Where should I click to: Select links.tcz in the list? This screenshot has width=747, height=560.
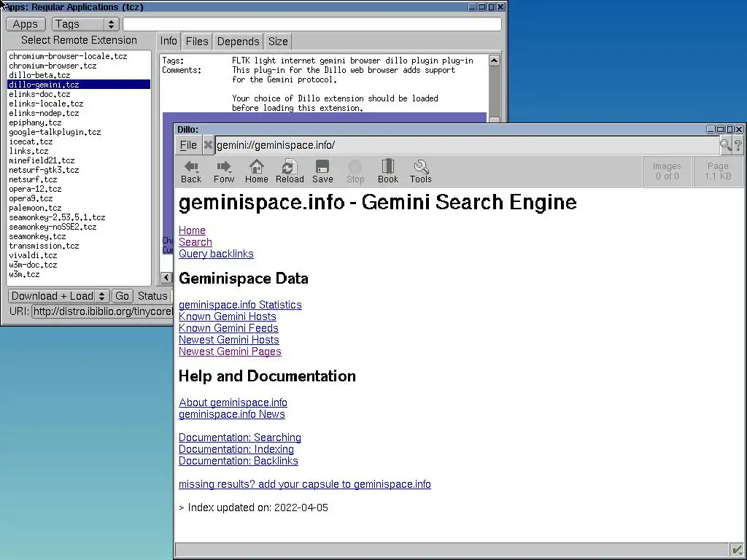coord(79,151)
